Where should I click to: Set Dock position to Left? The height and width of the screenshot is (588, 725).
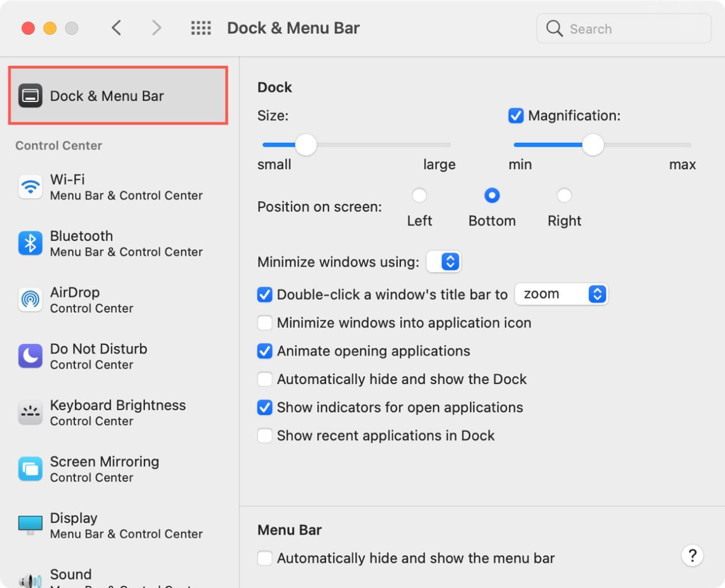click(419, 195)
